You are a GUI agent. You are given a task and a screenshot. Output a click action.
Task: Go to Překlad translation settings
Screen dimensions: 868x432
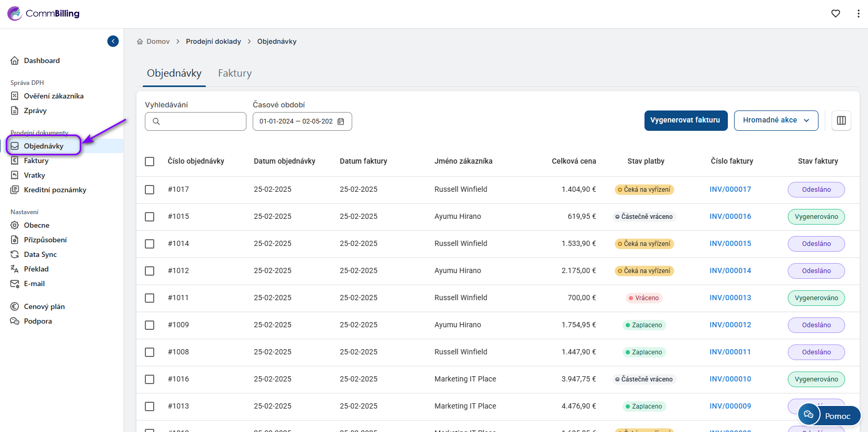36,269
